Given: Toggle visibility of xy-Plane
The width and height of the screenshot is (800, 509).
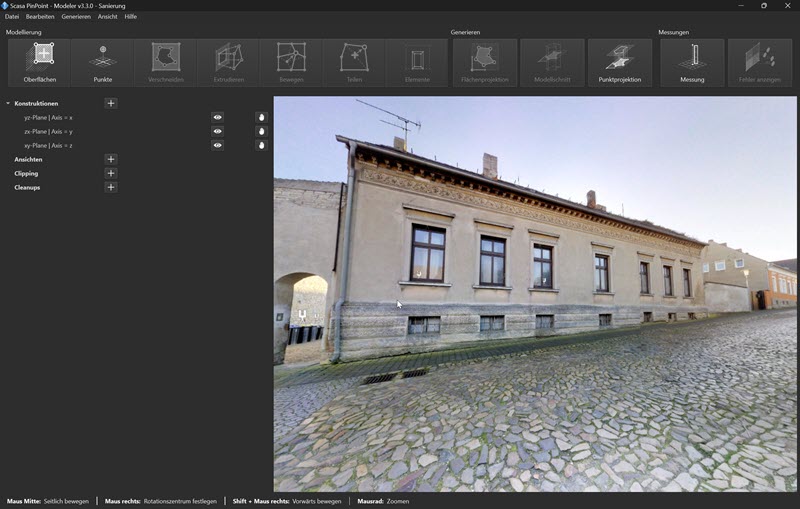Looking at the screenshot, I should [218, 145].
